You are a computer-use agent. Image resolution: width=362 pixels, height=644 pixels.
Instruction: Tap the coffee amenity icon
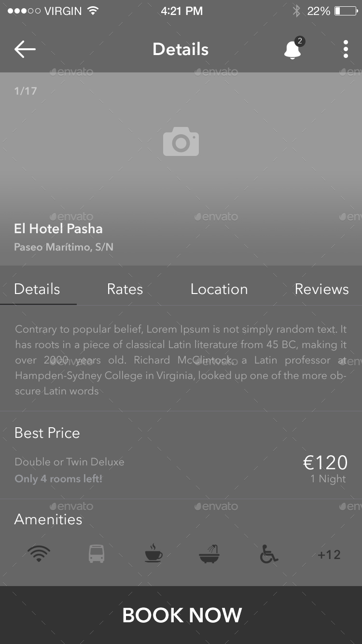153,554
